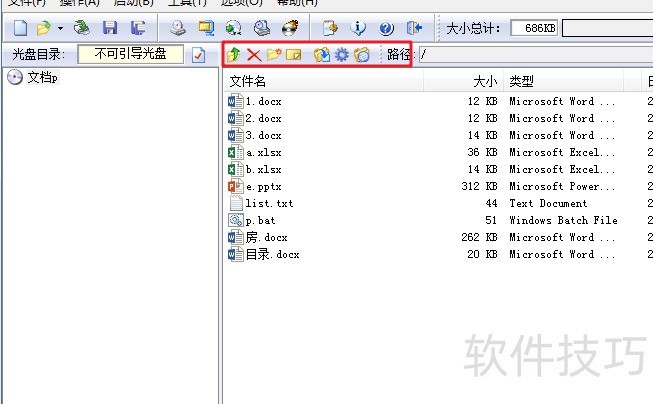This screenshot has width=653, height=404.
Task: Click the Windows Batch File type cell
Action: click(x=563, y=221)
